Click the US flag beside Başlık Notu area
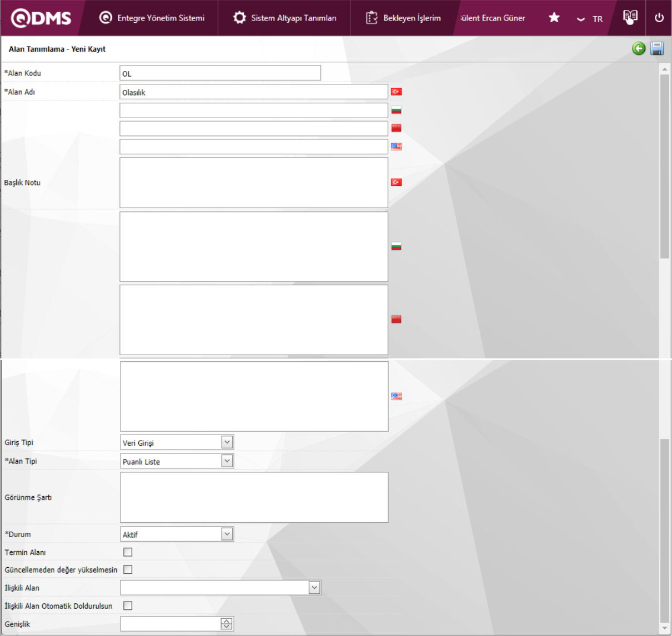 click(396, 396)
